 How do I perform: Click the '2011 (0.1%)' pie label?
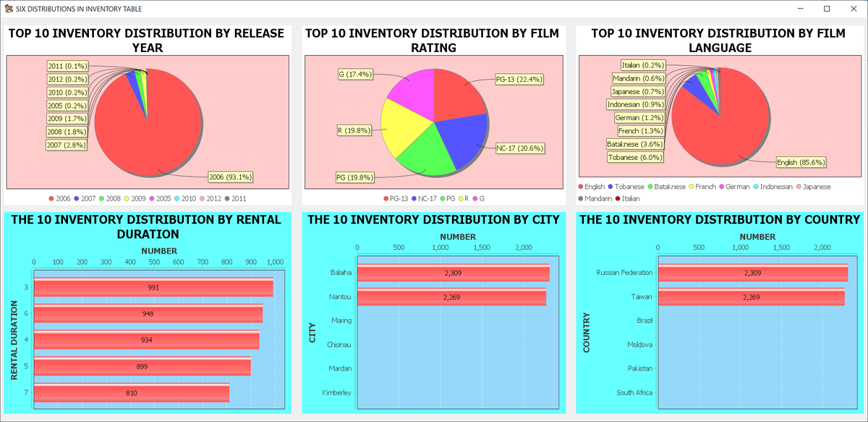pyautogui.click(x=67, y=67)
